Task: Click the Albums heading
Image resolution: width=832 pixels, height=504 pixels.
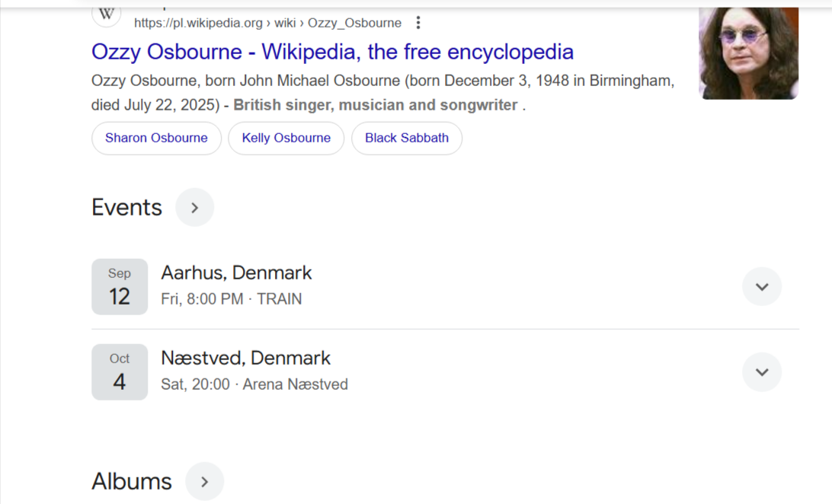Action: point(132,481)
